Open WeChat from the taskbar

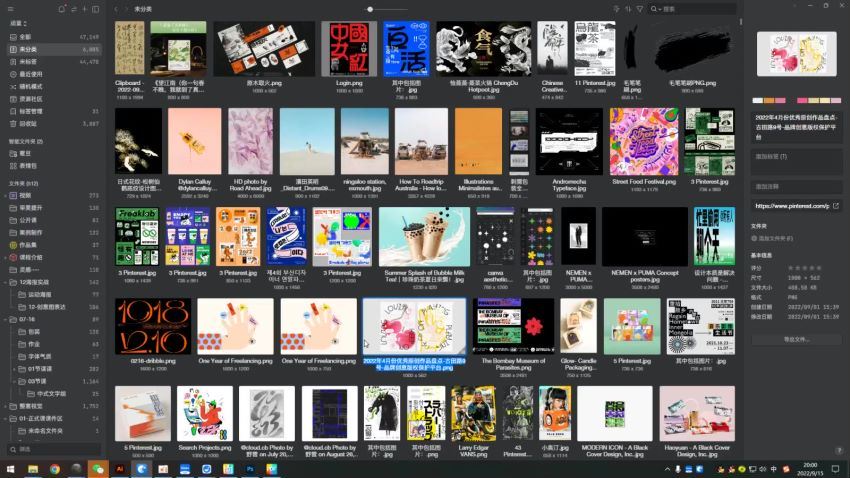[97, 468]
